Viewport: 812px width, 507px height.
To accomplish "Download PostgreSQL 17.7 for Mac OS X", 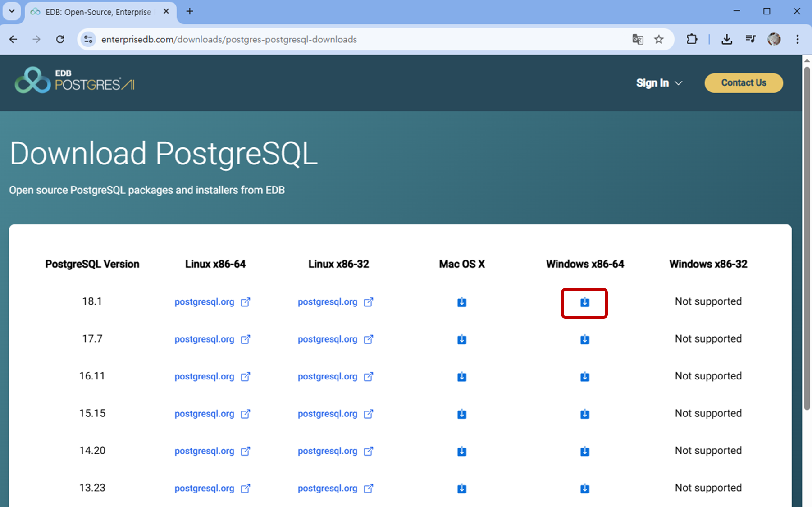I will 461,339.
